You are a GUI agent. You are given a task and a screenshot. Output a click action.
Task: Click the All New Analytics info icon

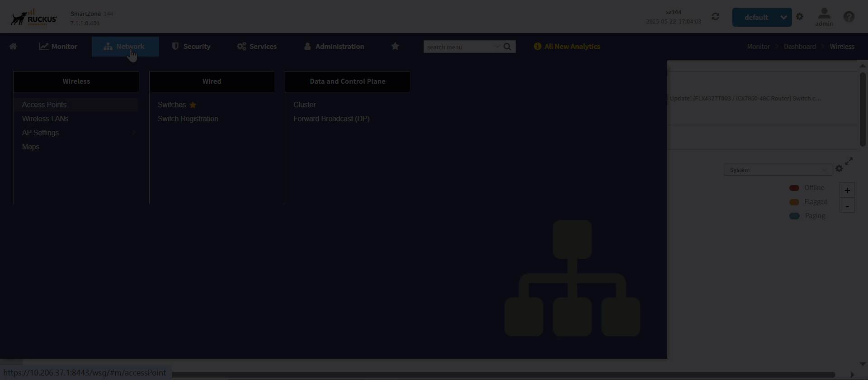(x=538, y=46)
